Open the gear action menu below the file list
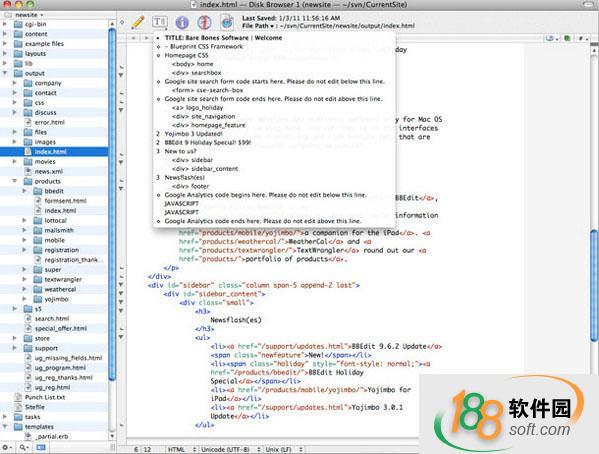Screen dimensions: 599x454 [x=7, y=447]
